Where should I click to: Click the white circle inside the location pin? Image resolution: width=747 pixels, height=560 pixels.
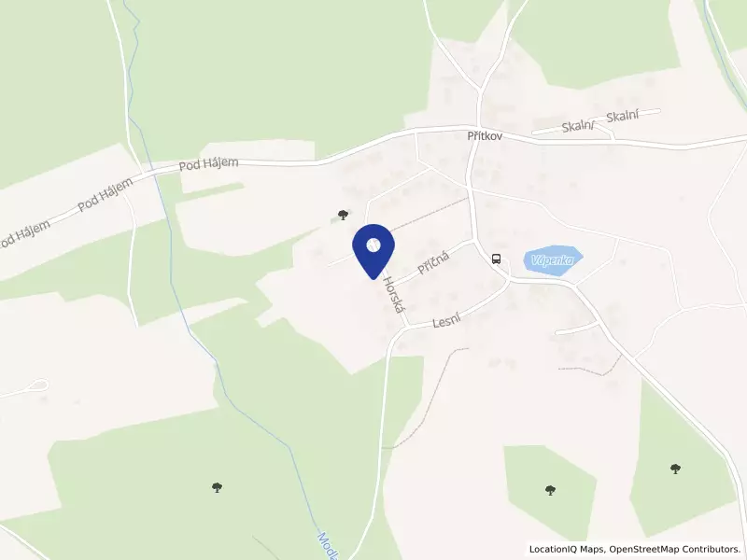pos(373,245)
